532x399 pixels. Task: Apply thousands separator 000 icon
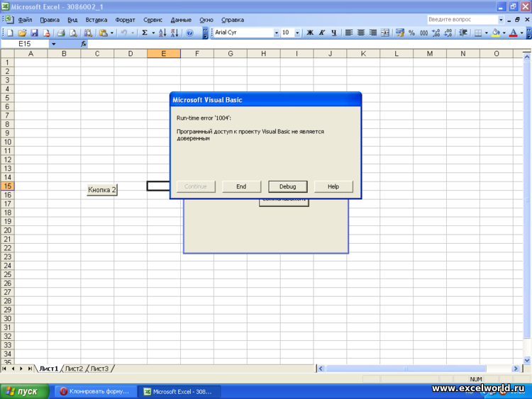(x=423, y=33)
